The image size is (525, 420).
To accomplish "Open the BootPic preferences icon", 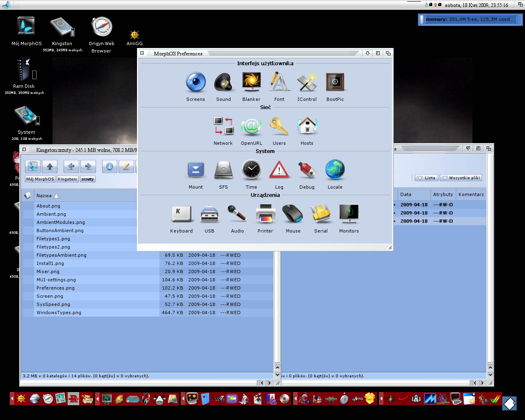I will [335, 82].
